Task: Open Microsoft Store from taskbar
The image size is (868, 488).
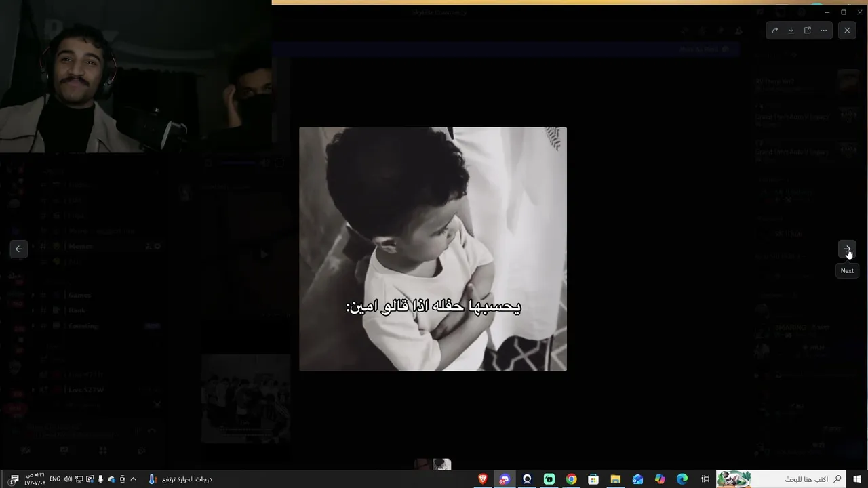Action: (593, 479)
